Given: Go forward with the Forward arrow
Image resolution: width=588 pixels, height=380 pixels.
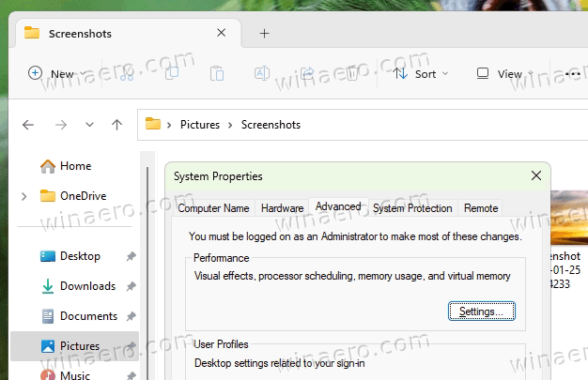Looking at the screenshot, I should [x=61, y=125].
